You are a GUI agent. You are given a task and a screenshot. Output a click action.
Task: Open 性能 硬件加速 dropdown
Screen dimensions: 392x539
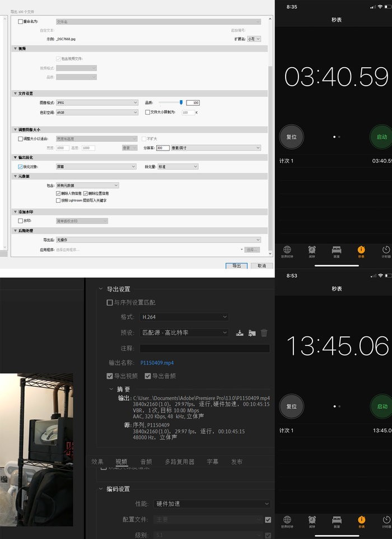click(x=212, y=504)
